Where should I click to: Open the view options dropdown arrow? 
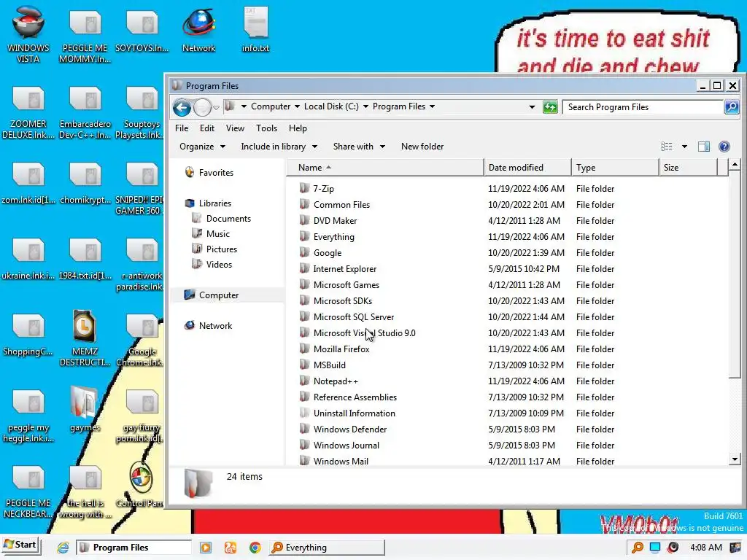pyautogui.click(x=684, y=147)
